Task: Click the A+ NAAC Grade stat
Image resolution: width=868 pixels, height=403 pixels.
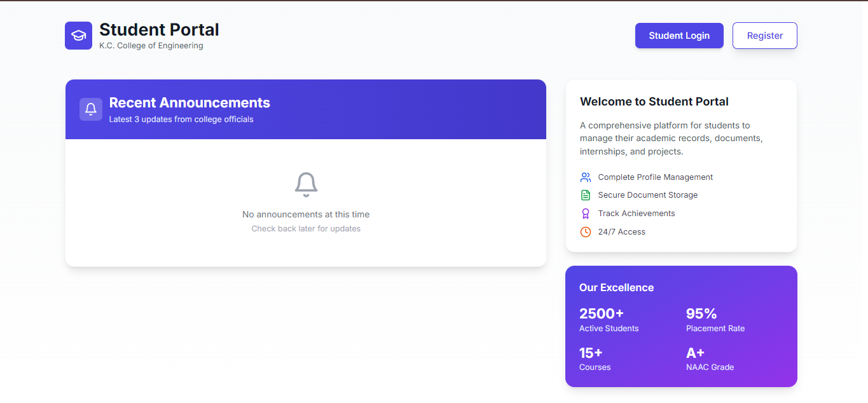Action: (x=710, y=359)
